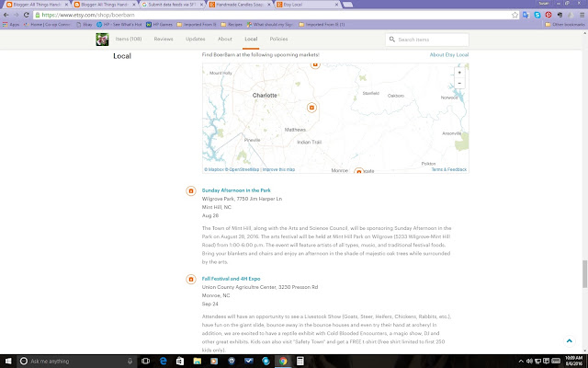Open a new browser tab
588x368 pixels.
pyautogui.click(x=347, y=5)
